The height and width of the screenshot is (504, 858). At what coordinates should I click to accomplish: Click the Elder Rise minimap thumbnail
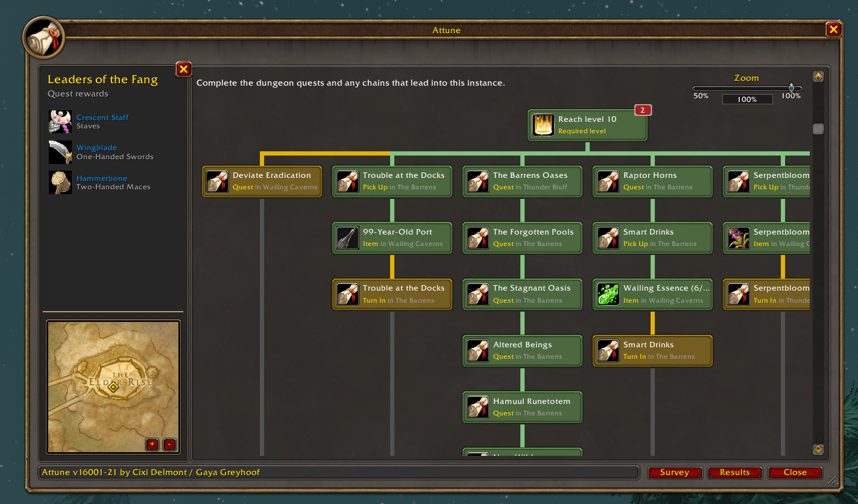[113, 387]
